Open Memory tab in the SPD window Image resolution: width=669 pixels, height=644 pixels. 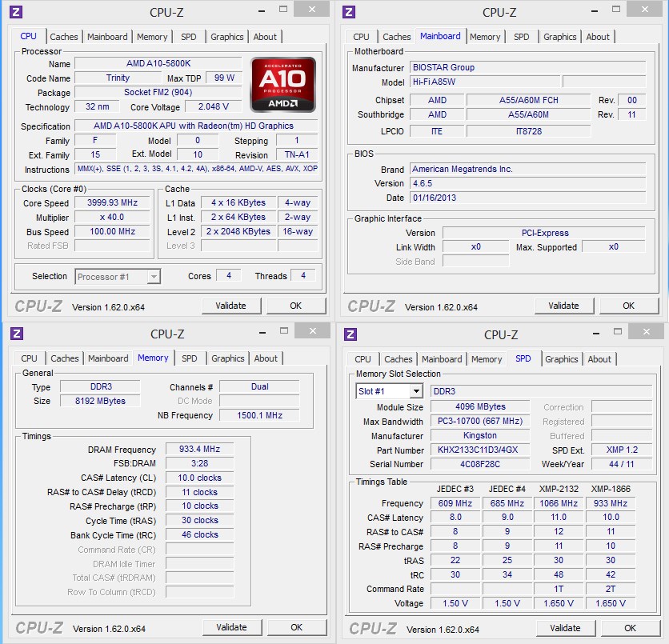coord(487,359)
